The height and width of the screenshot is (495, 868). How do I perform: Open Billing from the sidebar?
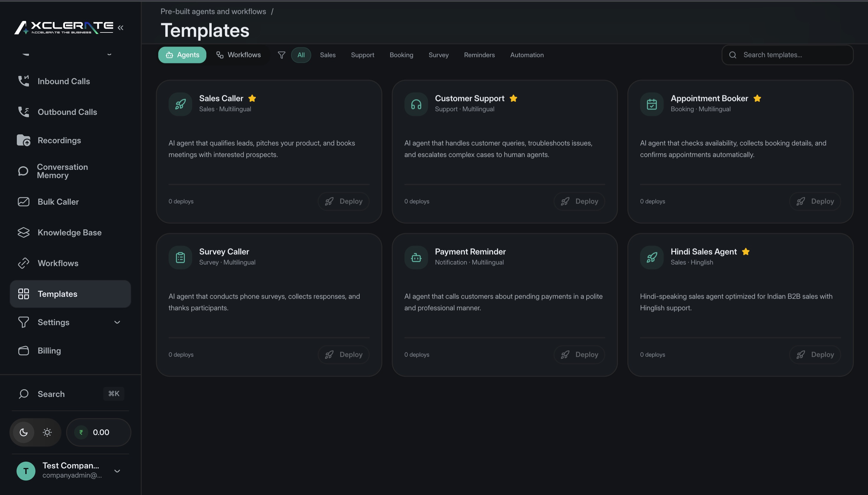point(49,351)
